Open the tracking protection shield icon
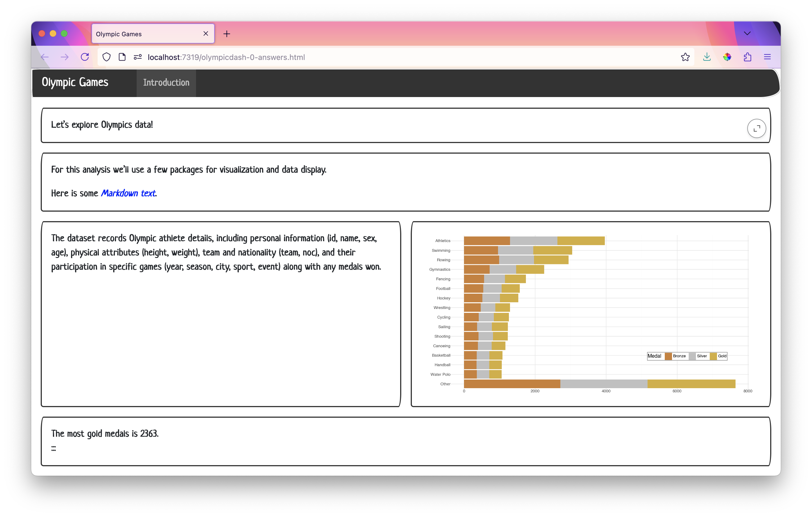 click(x=106, y=57)
